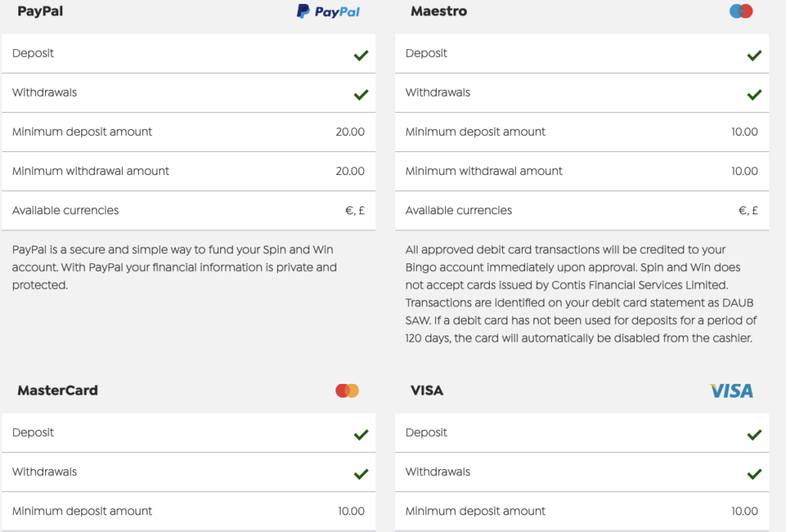
Task: Select the Maestro section heading
Action: pos(438,11)
